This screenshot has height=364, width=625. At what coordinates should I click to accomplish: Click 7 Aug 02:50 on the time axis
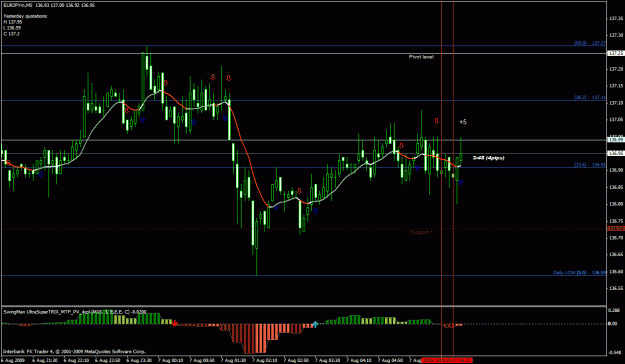tap(296, 360)
